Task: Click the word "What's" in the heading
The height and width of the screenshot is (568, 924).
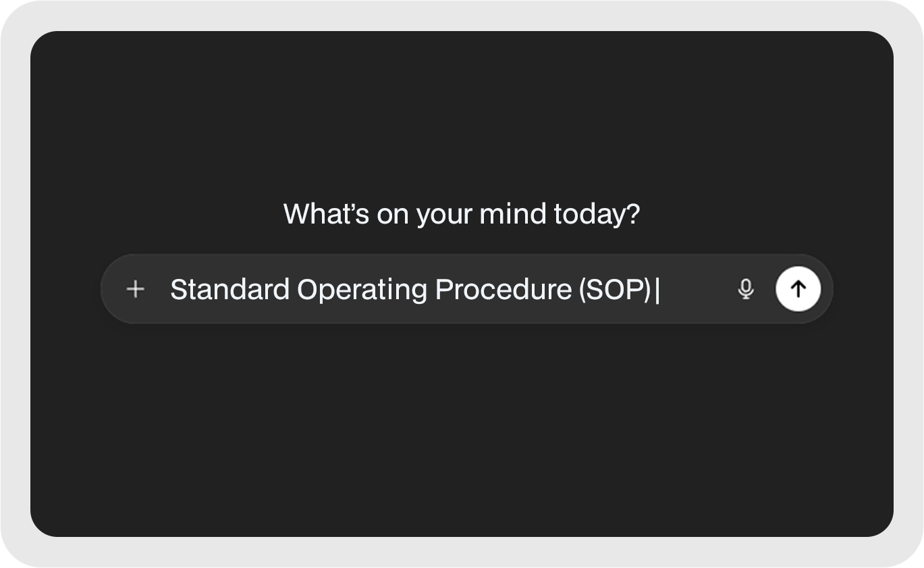Action: pos(326,214)
